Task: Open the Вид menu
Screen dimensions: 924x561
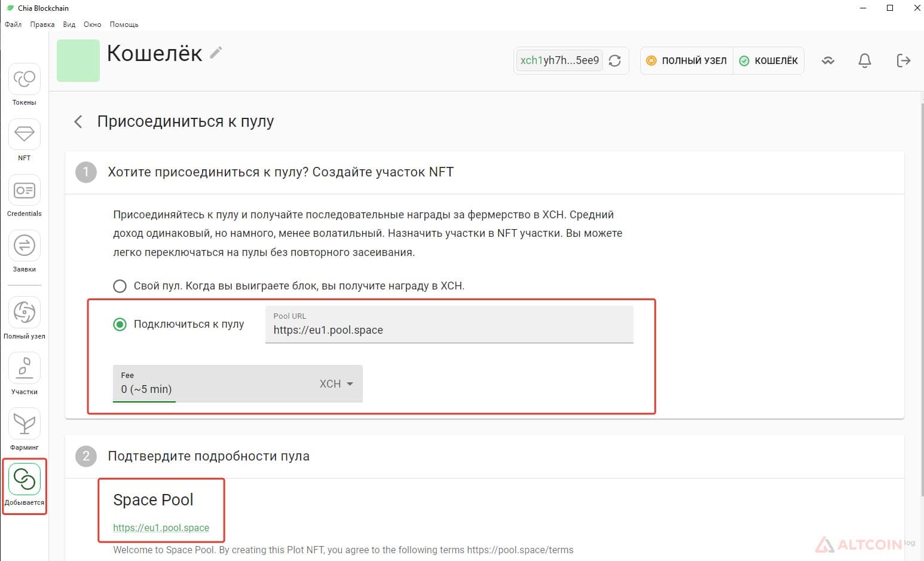Action: tap(69, 25)
